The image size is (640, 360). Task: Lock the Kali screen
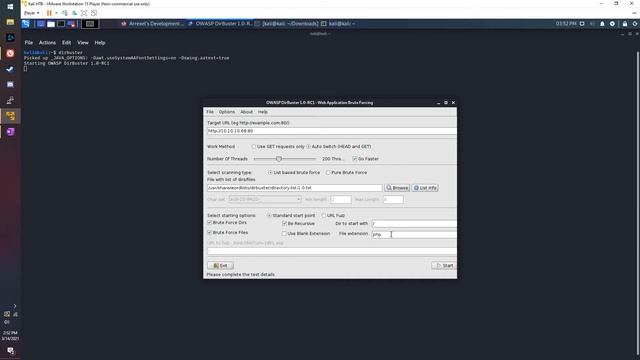tap(625, 24)
